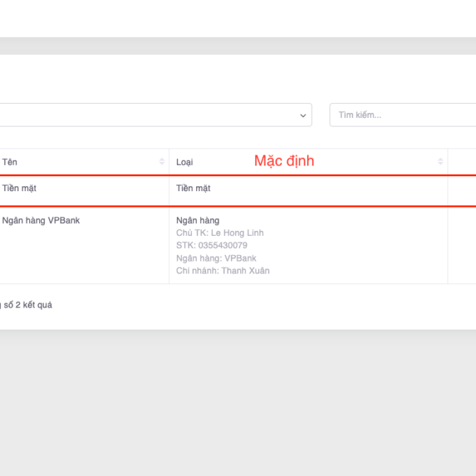The height and width of the screenshot is (476, 476).
Task: Click the empty header cell right of Loại
Action: coord(462,162)
